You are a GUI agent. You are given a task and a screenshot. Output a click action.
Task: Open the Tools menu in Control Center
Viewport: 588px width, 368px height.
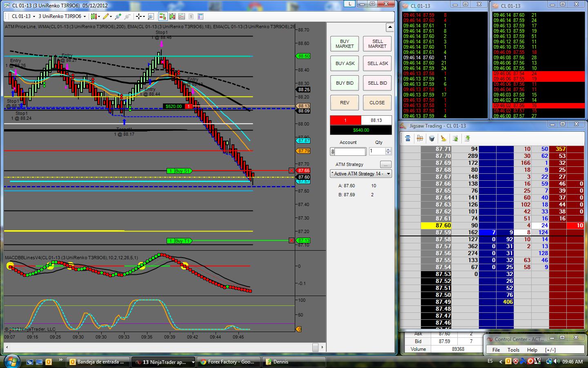[x=513, y=350]
